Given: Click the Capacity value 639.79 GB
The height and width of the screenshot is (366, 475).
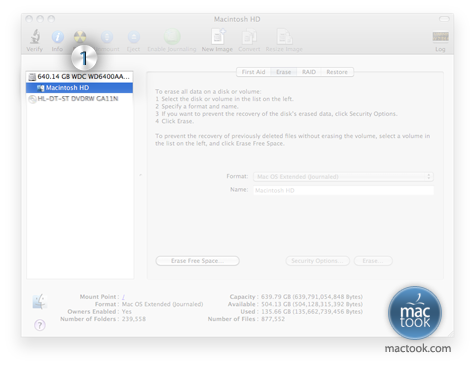Looking at the screenshot, I should (x=312, y=297).
